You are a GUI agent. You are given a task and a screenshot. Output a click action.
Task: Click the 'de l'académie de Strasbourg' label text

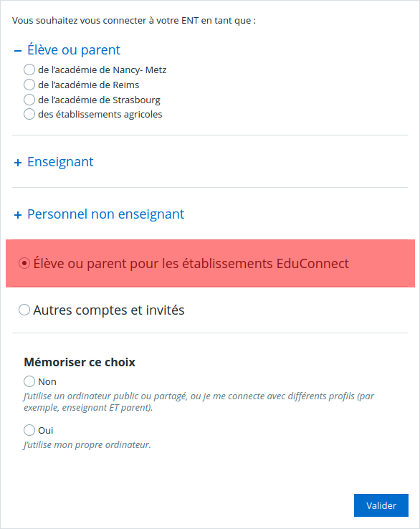pyautogui.click(x=99, y=100)
